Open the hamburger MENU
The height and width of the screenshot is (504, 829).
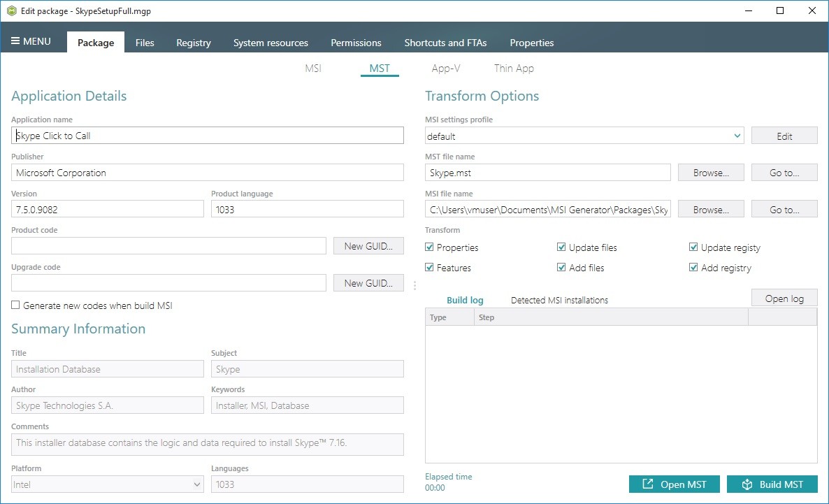[x=31, y=41]
